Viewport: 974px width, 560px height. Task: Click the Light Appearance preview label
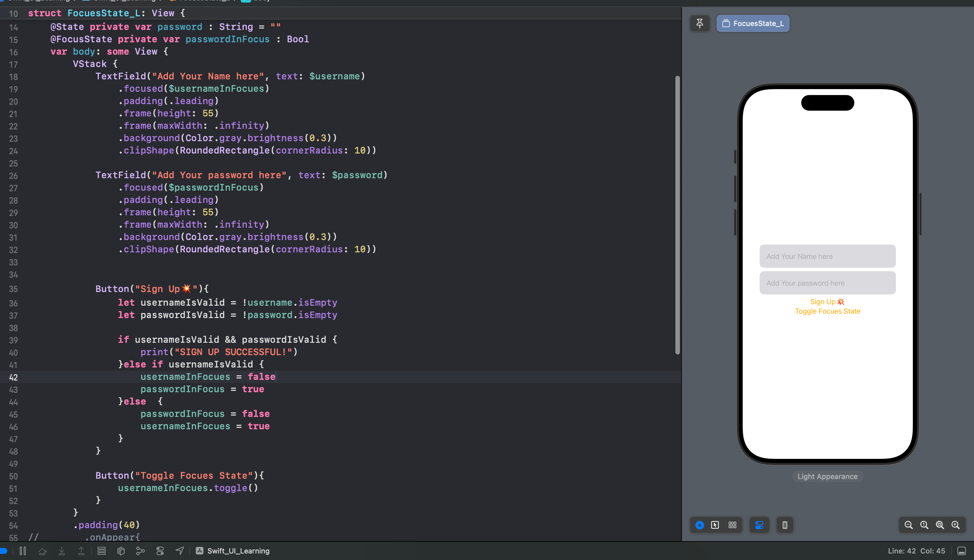point(827,476)
